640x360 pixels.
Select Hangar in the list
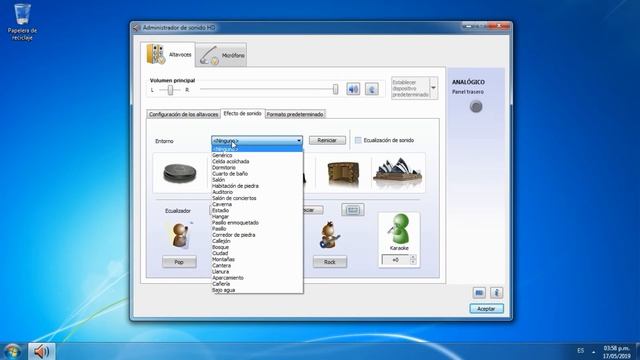[x=257, y=216]
